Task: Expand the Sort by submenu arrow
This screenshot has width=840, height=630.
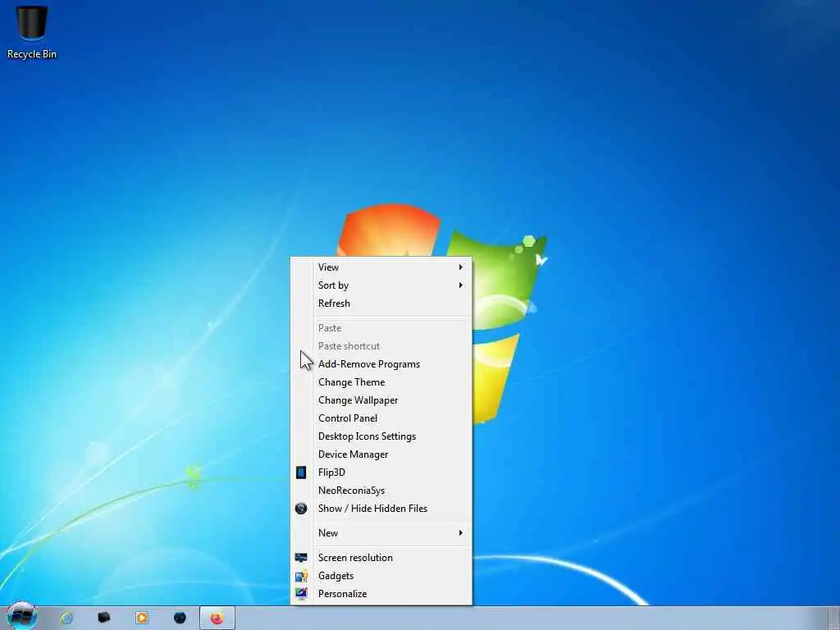Action: pos(461,285)
